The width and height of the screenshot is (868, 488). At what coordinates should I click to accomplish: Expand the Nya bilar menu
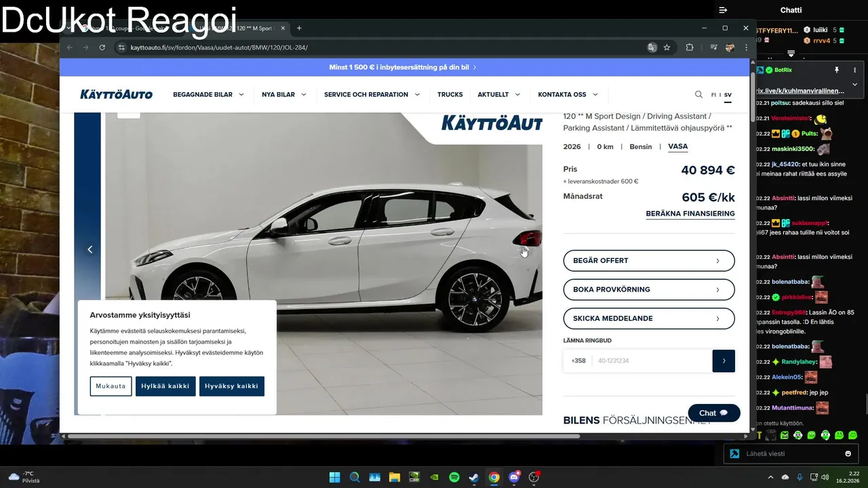pos(284,95)
